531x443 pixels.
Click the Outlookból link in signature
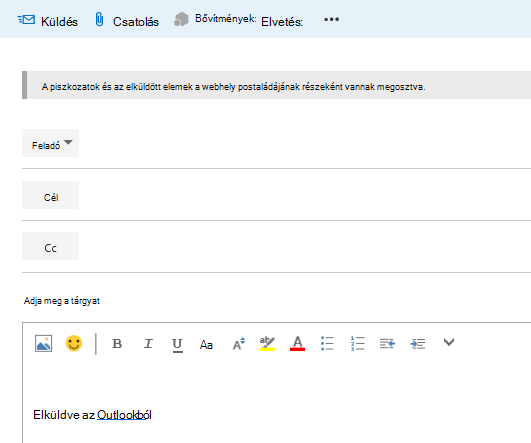click(124, 415)
